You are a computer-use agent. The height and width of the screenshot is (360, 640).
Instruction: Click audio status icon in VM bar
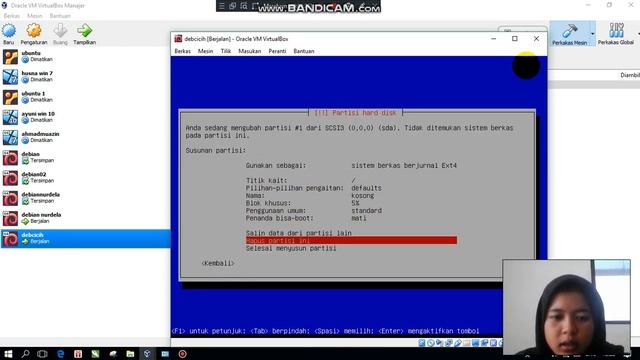(440, 343)
